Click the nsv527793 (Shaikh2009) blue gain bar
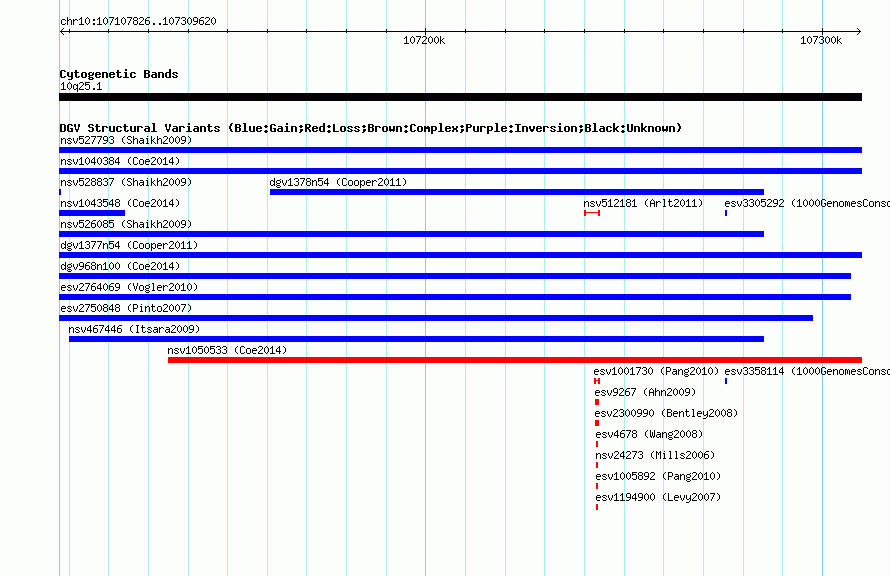 pos(460,150)
